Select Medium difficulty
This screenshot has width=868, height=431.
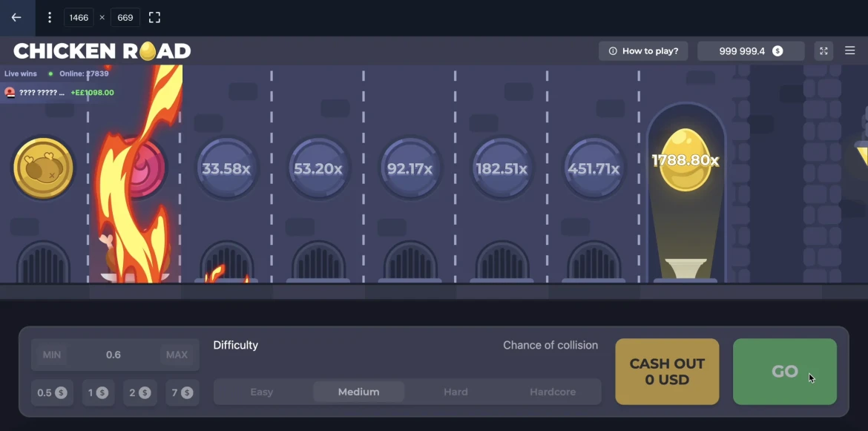(x=359, y=392)
